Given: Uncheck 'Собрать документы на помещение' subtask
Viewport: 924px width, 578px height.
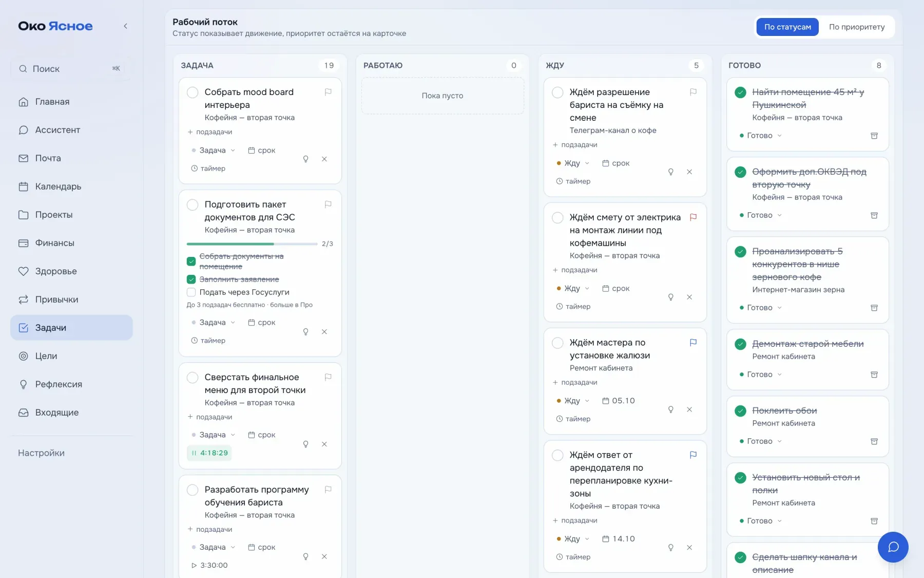Looking at the screenshot, I should coord(191,262).
